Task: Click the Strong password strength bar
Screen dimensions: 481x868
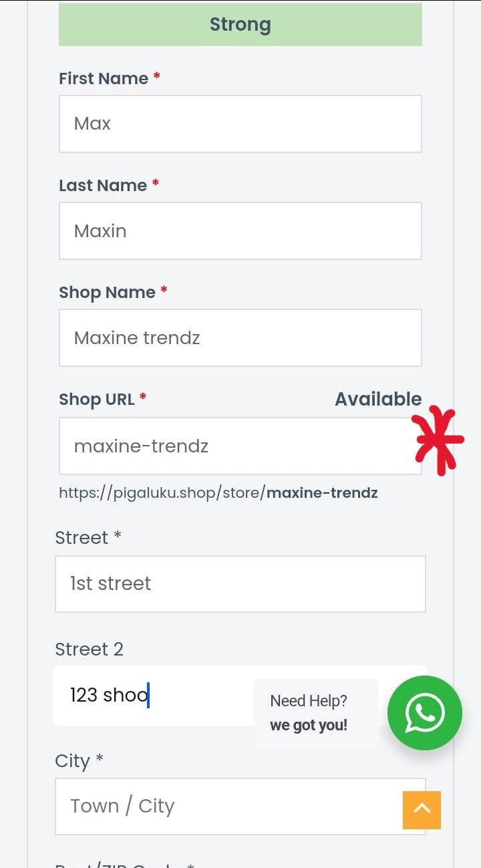Action: 240,24
